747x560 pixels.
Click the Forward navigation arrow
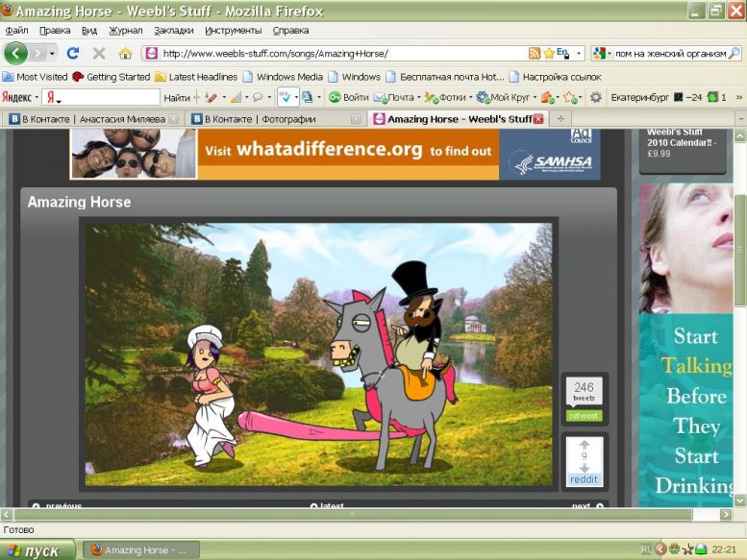(38, 53)
